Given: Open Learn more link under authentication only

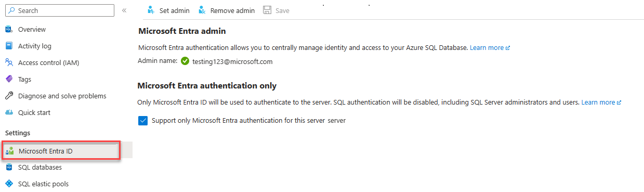Looking at the screenshot, I should pos(601,102).
